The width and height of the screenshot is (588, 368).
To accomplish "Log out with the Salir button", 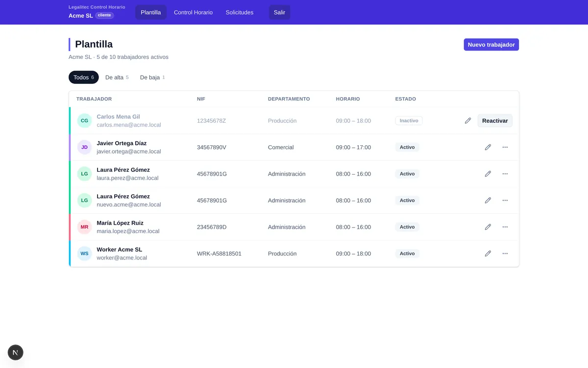I will click(279, 12).
